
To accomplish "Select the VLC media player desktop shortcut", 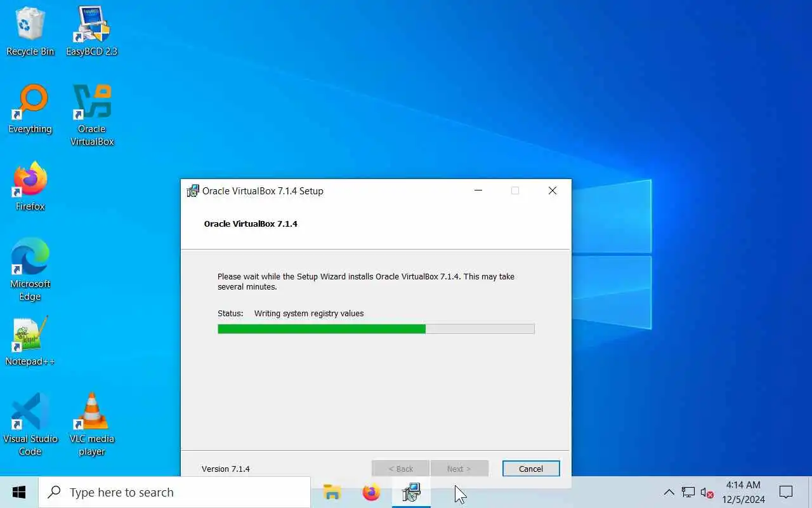I will (x=92, y=425).
